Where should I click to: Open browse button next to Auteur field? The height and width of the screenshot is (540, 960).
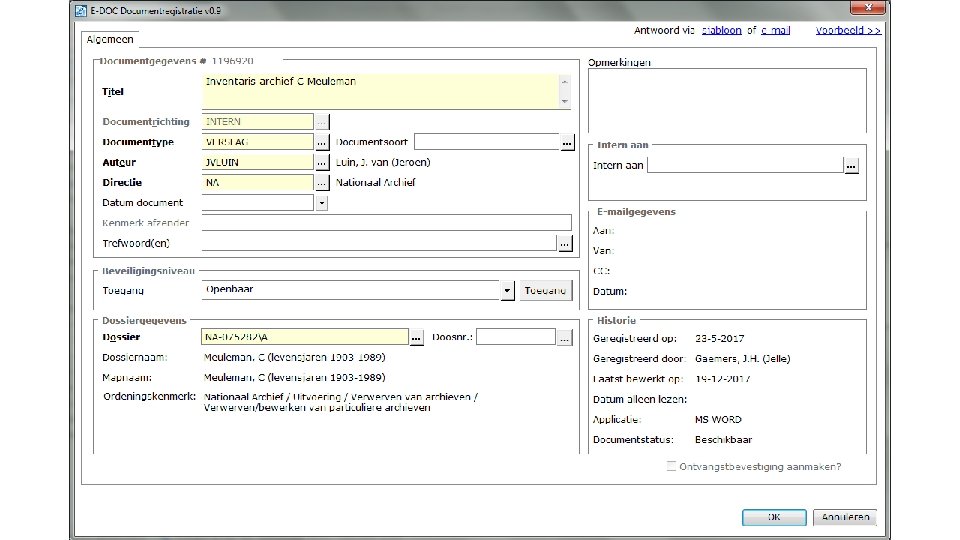321,162
